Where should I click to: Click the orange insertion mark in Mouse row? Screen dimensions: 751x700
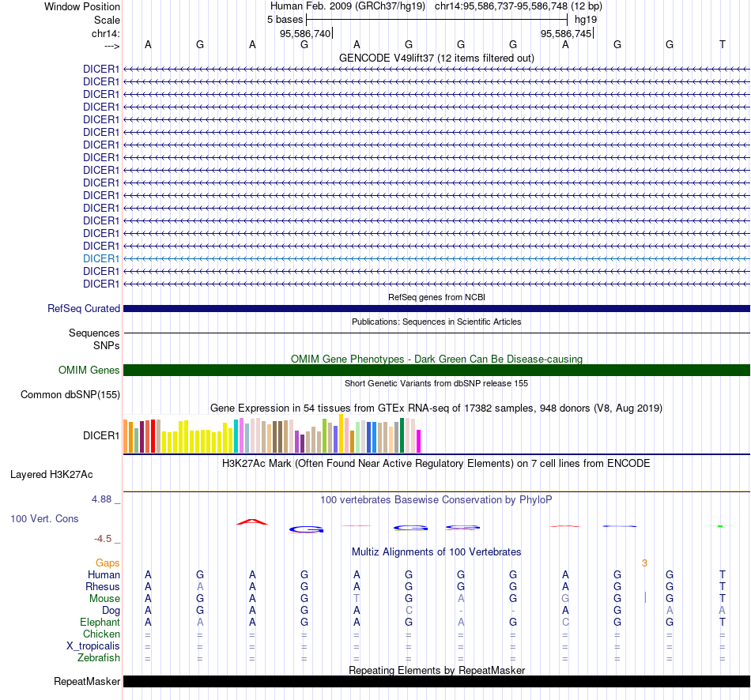click(645, 597)
